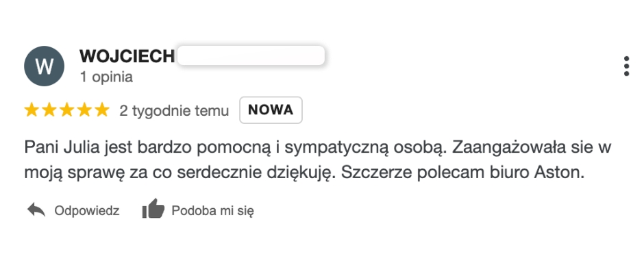644x274 pixels.
Task: View the reviewer's '1 opinia' count
Action: 106,77
